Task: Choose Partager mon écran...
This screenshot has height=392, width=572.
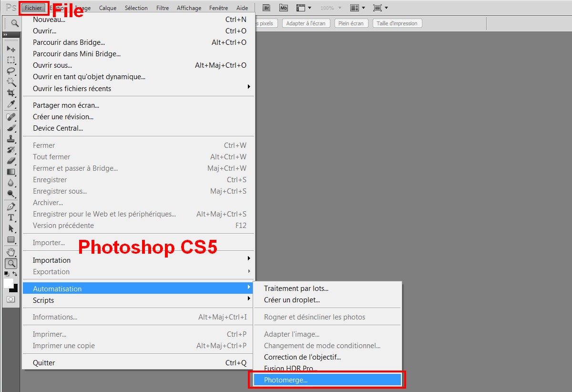Action: (139, 105)
